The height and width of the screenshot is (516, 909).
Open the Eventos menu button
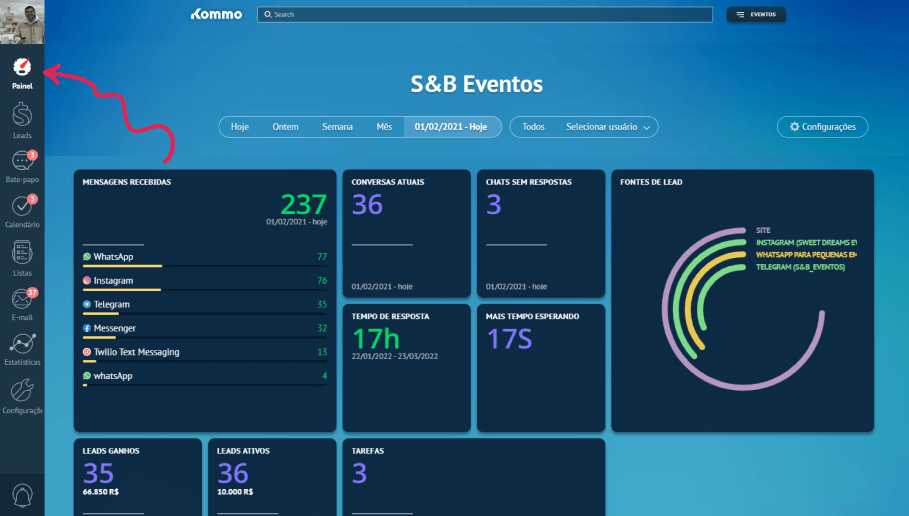(x=756, y=15)
